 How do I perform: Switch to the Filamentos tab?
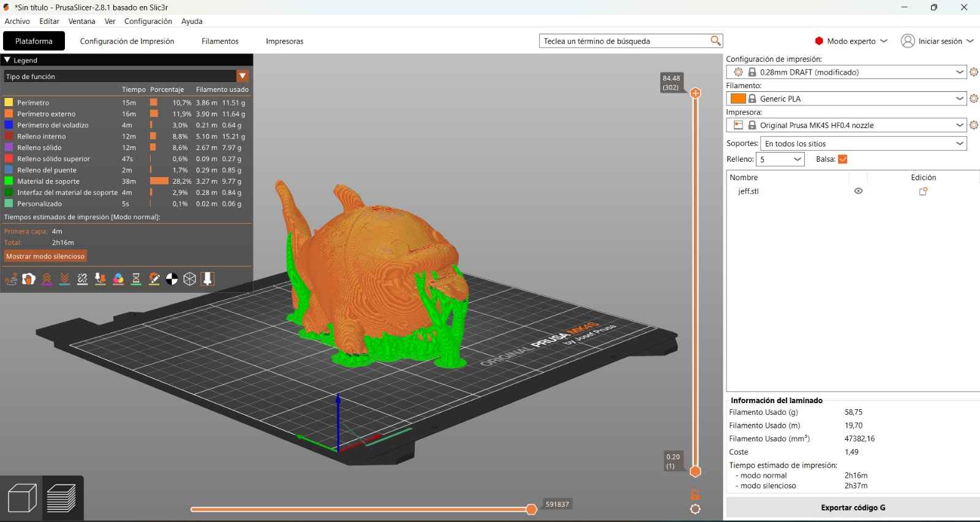[220, 41]
